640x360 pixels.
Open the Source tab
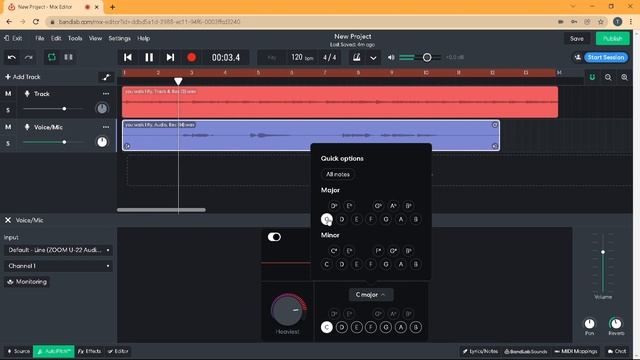pos(18,351)
